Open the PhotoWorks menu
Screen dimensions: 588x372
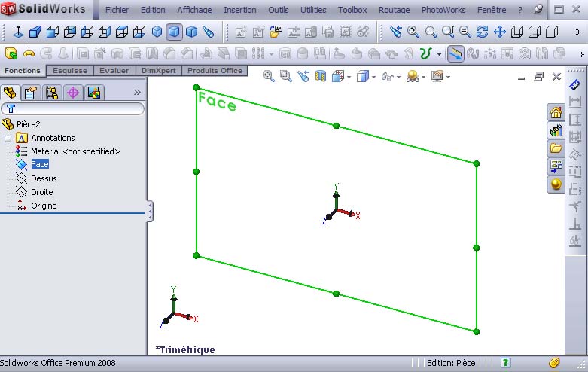pos(443,10)
